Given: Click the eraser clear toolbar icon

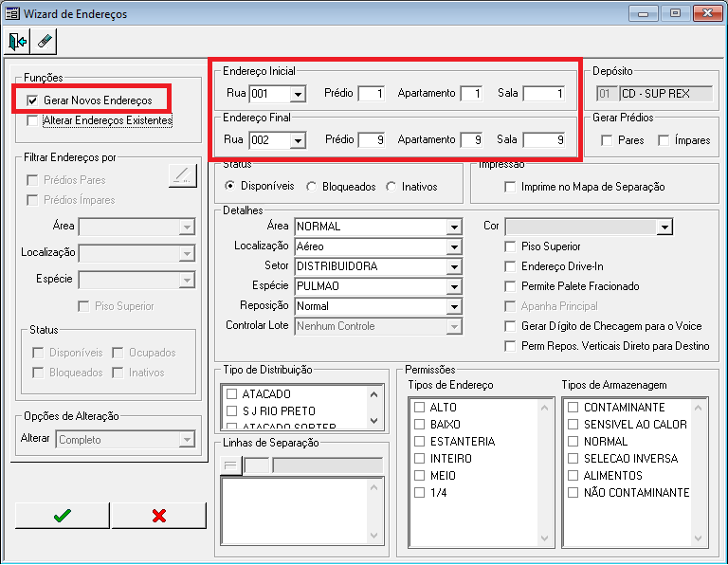Looking at the screenshot, I should click(x=44, y=42).
